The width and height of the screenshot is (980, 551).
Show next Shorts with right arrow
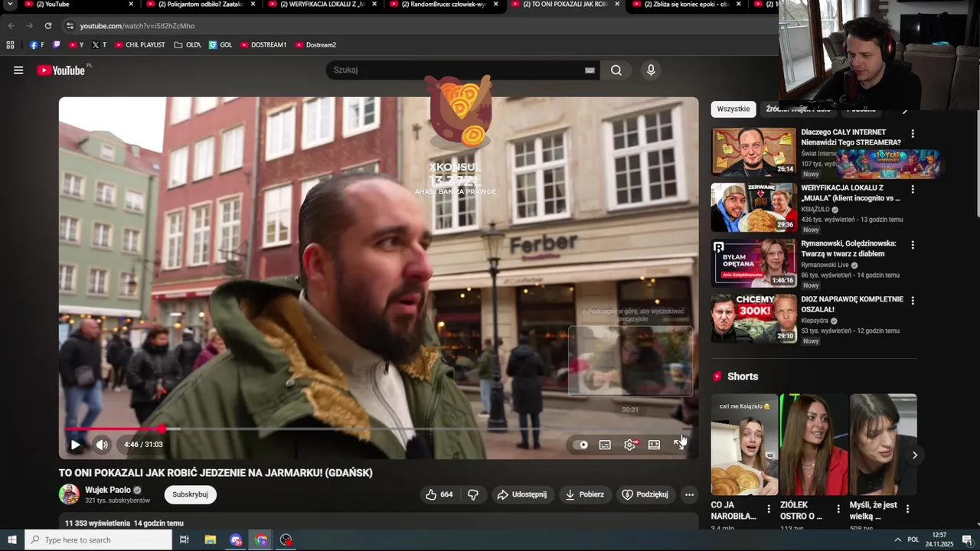[x=914, y=455]
